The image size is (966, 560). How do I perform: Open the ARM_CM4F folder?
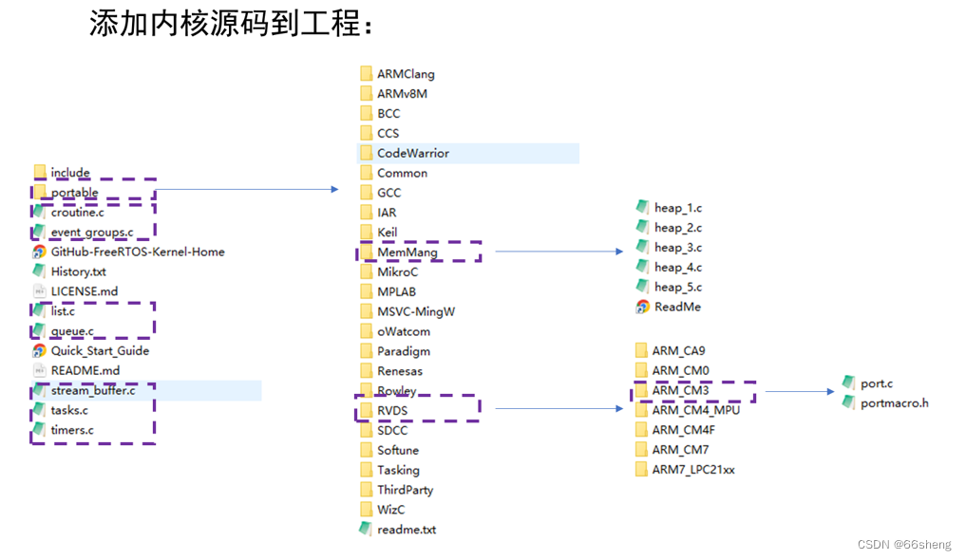(x=685, y=429)
